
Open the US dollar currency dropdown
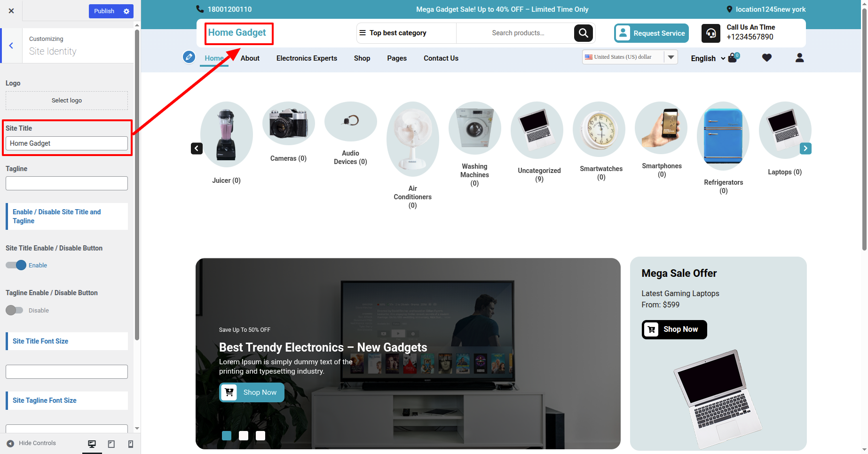click(x=630, y=57)
